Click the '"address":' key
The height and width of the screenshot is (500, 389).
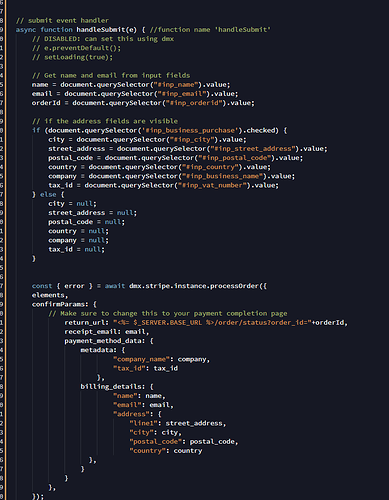tap(133, 415)
